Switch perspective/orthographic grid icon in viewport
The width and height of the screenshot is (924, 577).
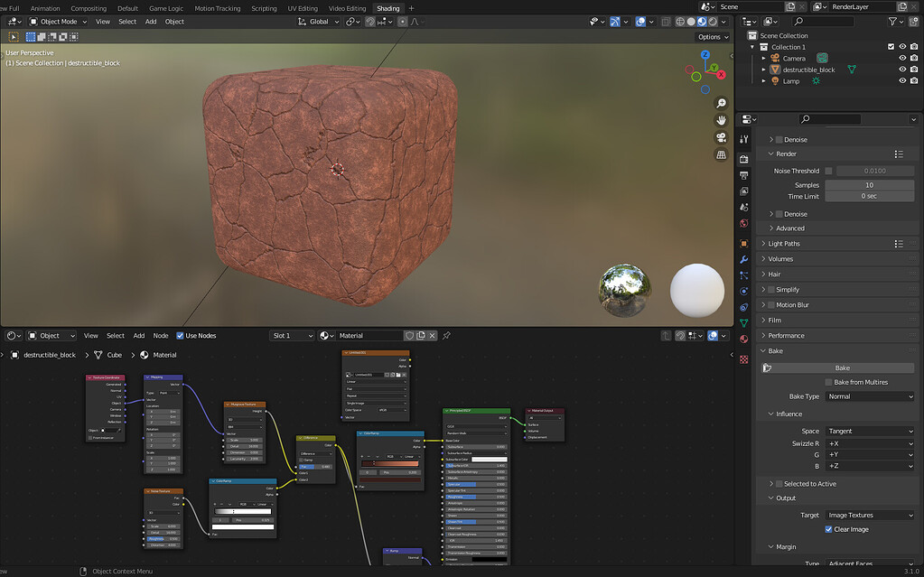(x=721, y=154)
